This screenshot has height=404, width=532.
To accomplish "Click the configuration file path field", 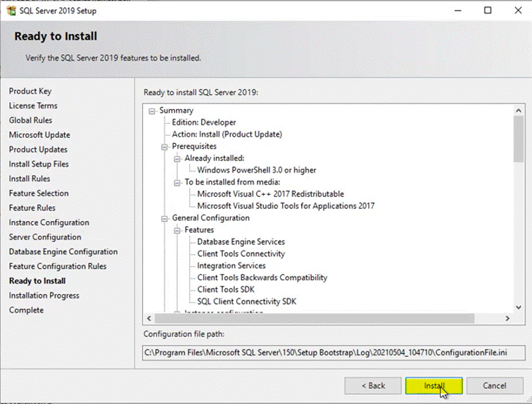I will click(x=334, y=353).
